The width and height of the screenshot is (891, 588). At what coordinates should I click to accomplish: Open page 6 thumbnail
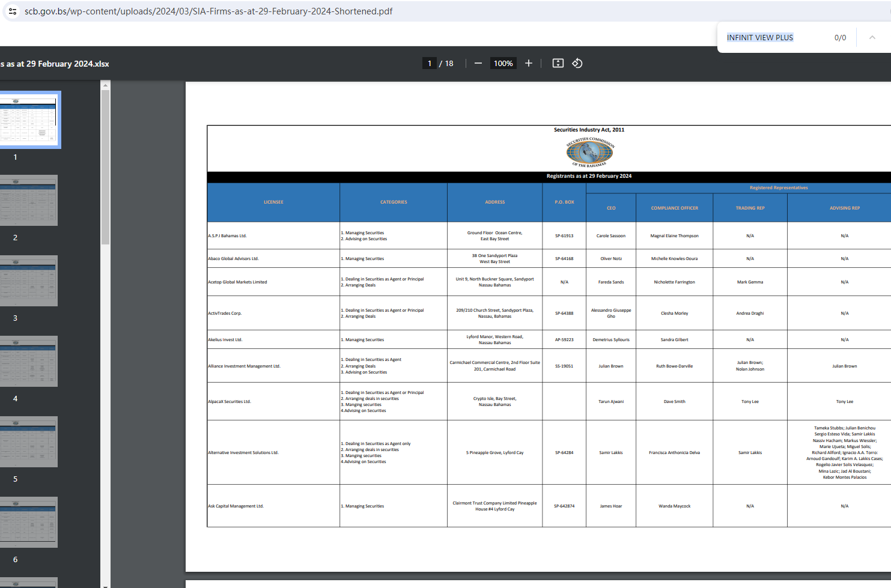[x=28, y=522]
